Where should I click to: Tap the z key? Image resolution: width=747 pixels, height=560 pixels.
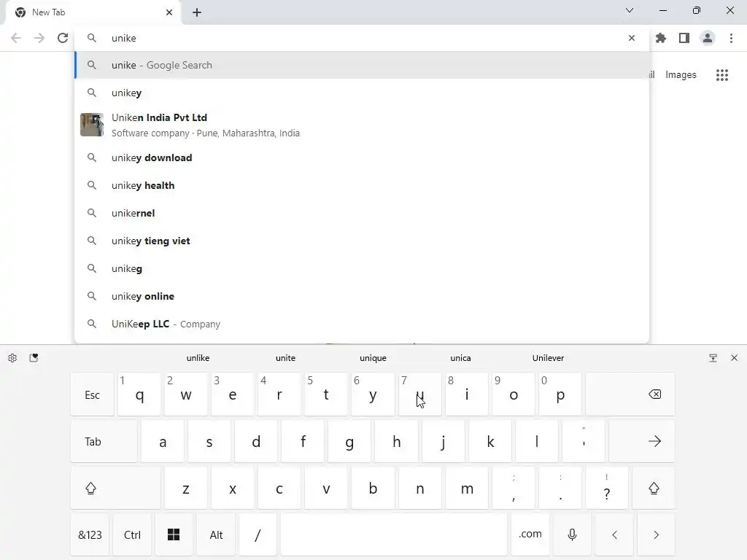point(186,488)
